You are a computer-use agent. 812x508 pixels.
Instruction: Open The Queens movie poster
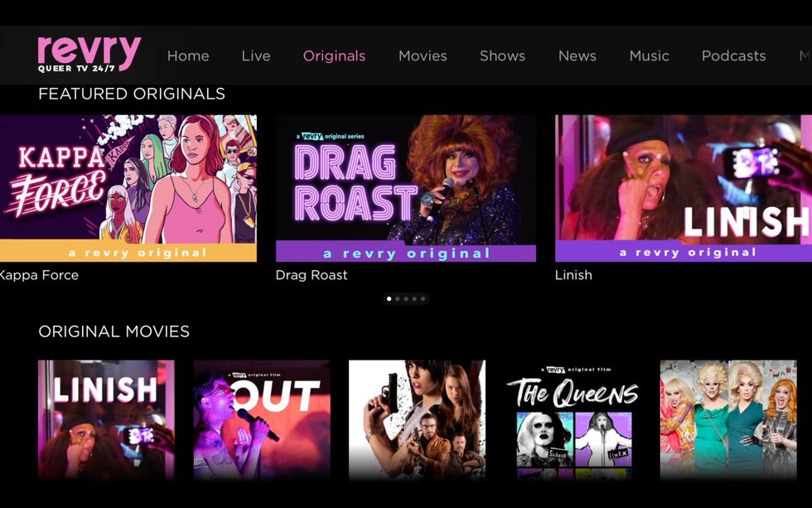(573, 420)
